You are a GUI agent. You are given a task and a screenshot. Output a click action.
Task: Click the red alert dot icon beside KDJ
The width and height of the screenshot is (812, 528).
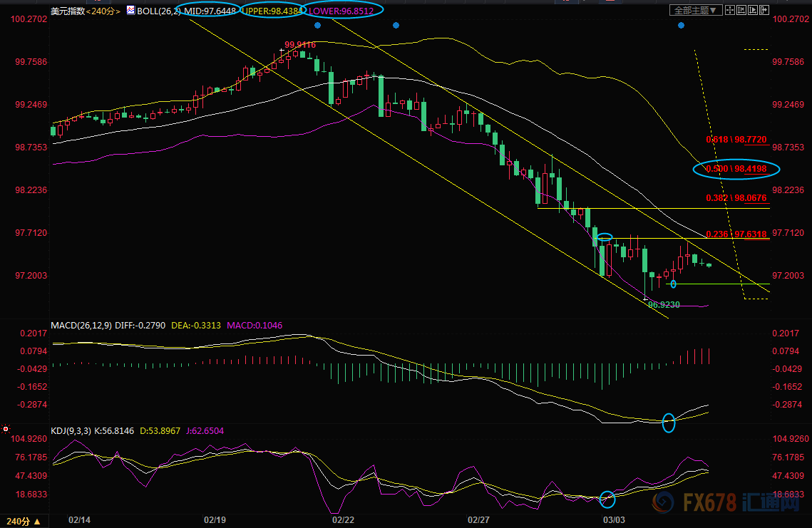pyautogui.click(x=6, y=430)
